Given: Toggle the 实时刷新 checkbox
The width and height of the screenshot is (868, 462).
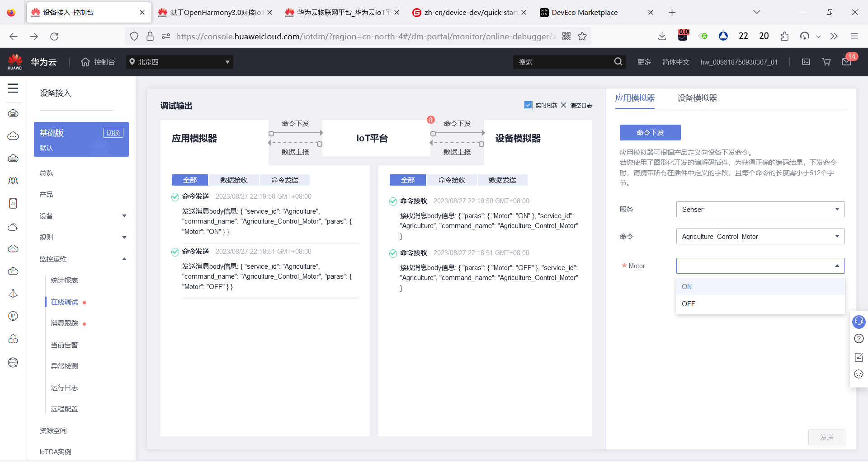Looking at the screenshot, I should [528, 105].
